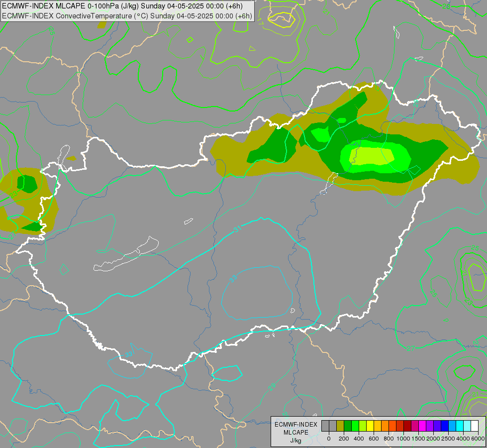Click the dark green legend swatch above 200
The width and height of the screenshot is (487, 448).
pos(348,426)
